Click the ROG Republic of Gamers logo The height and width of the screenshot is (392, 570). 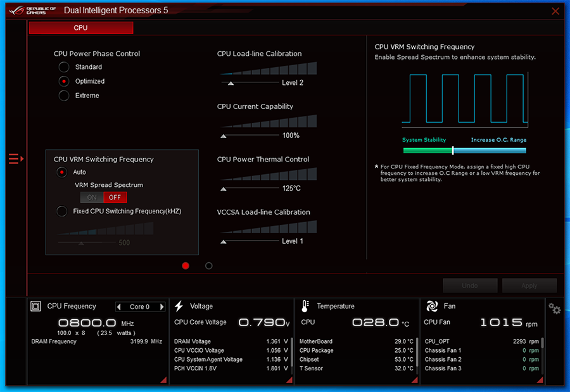click(x=33, y=11)
